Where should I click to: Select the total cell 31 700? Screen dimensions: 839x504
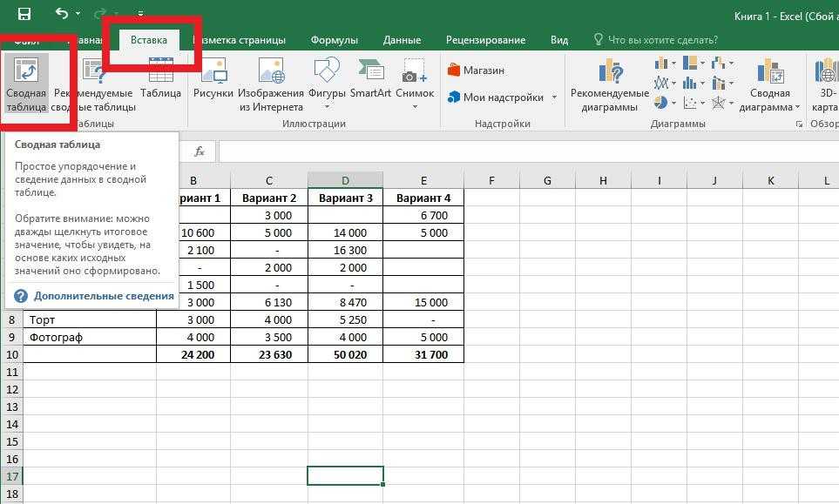point(423,354)
